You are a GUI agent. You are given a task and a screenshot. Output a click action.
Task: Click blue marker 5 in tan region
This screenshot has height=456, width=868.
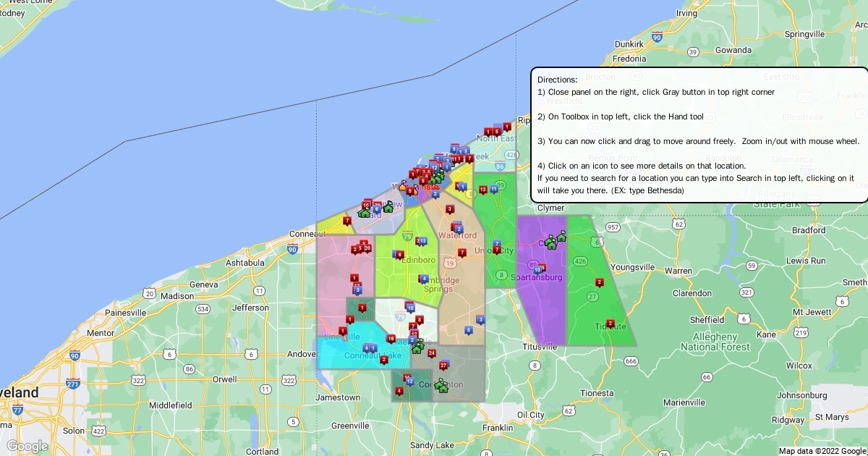[469, 330]
